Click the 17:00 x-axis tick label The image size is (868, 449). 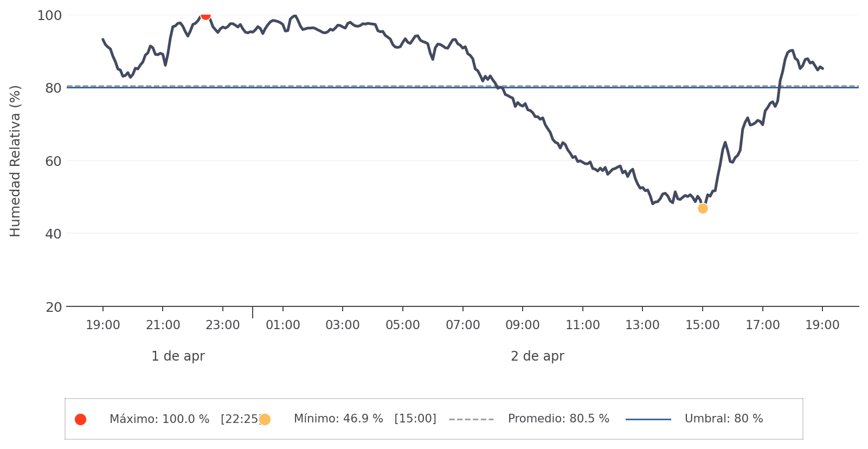click(762, 325)
